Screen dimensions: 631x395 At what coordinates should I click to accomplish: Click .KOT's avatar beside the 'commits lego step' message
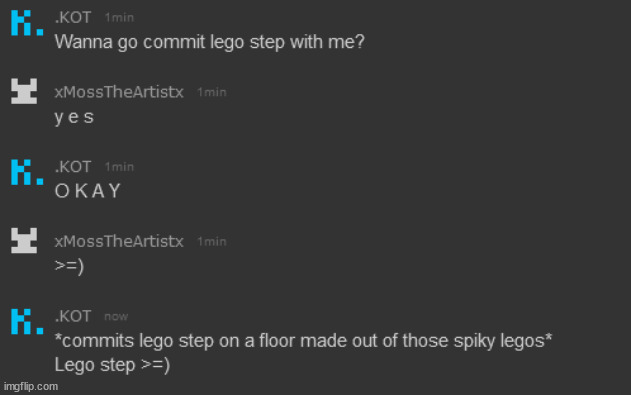coord(27,321)
